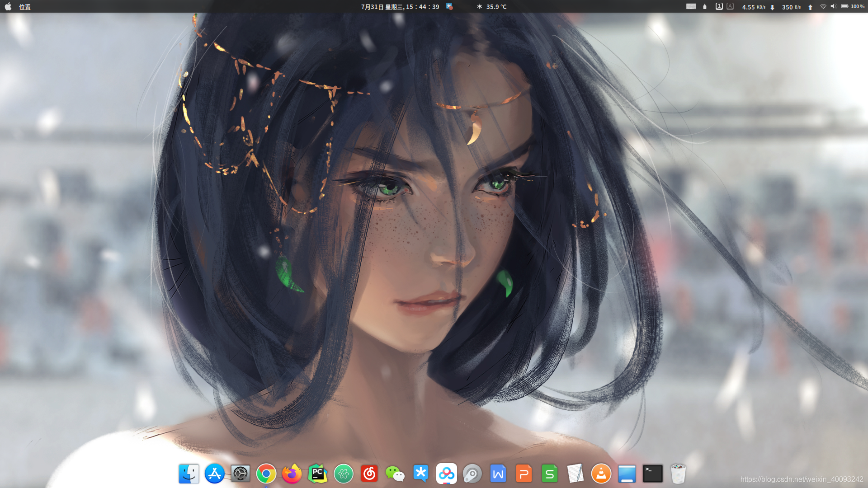Click the Caps Lock 'A' indicator

730,6
